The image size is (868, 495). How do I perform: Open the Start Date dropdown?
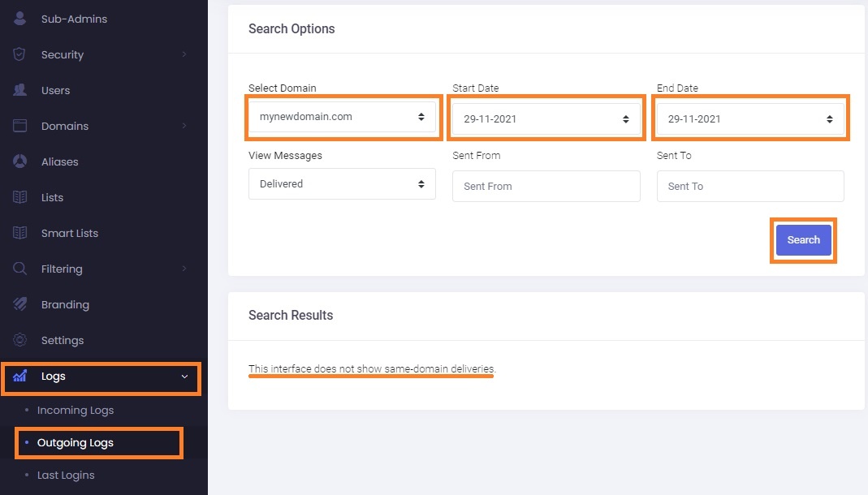[546, 119]
